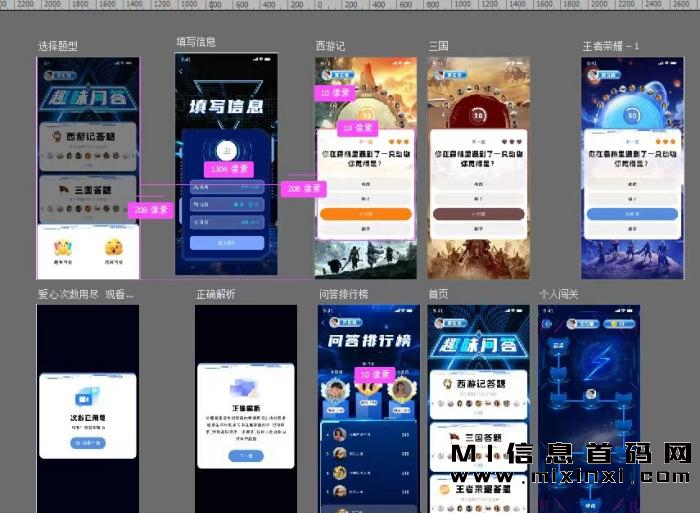This screenshot has height=513, width=700.
Task: Click the orange answer option in 西游记 artboard
Action: (x=366, y=214)
